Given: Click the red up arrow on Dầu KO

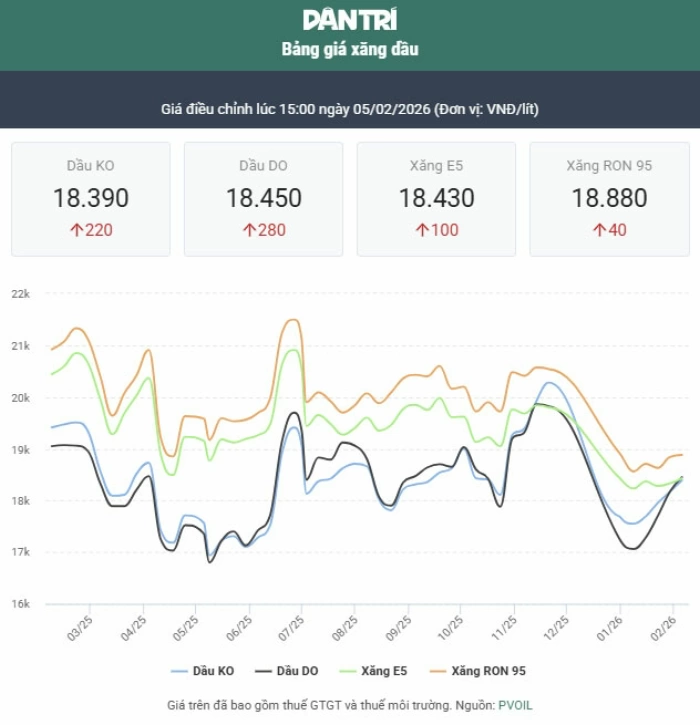Looking at the screenshot, I should 75,230.
